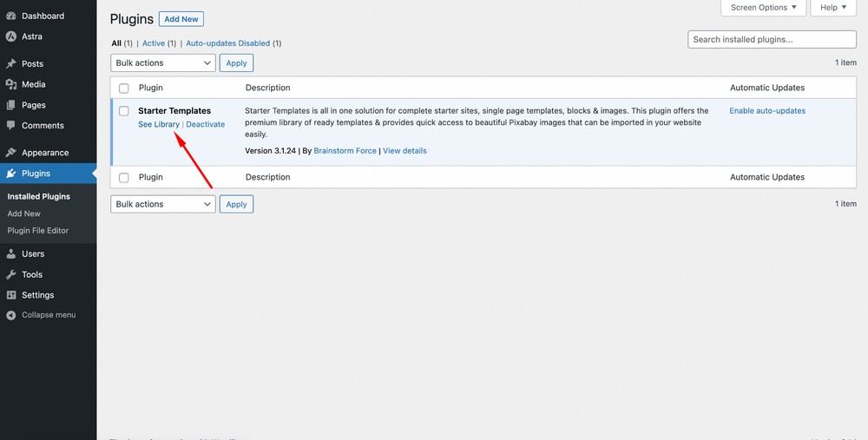Tick the Starter Templates row checkbox

(124, 111)
